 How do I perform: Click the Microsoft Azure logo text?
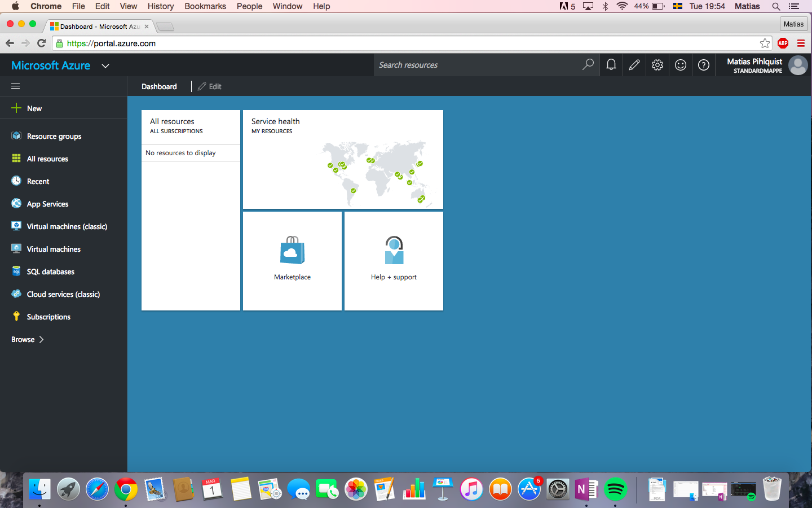click(x=51, y=65)
